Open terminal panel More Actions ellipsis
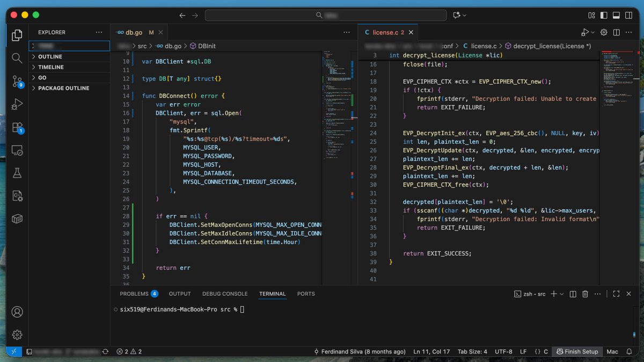The height and width of the screenshot is (362, 644). (x=597, y=294)
